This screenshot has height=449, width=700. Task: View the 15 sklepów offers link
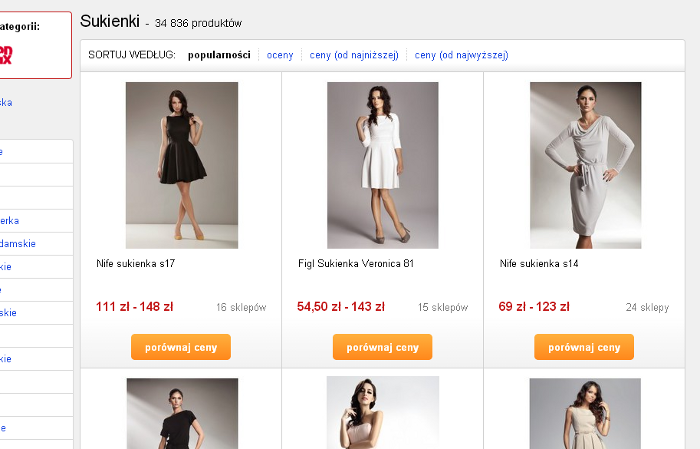[x=442, y=308]
